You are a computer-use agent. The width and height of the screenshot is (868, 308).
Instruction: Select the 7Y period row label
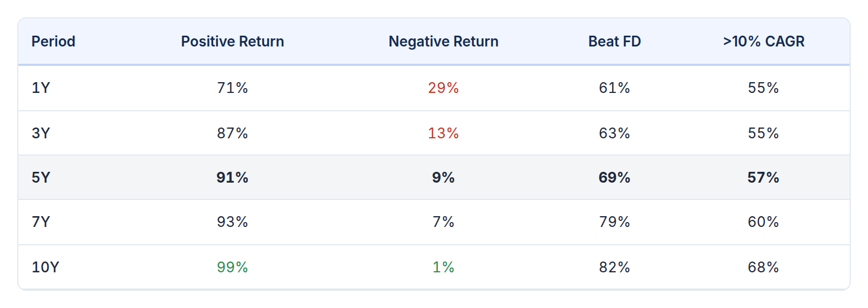40,222
